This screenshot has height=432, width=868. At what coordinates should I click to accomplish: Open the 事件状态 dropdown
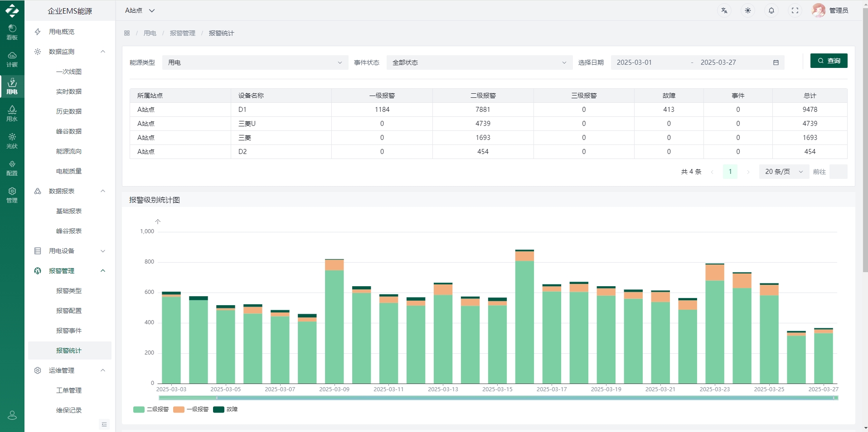tap(479, 62)
